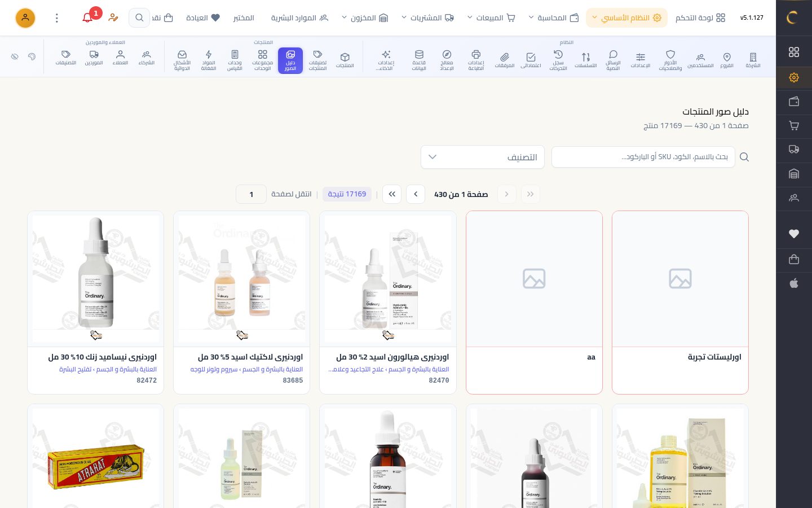This screenshot has height=508, width=812.
Task: Click the go-to-page number field
Action: pos(251,194)
